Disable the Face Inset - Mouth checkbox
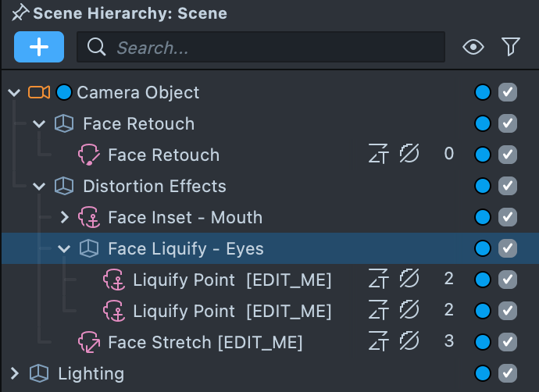The height and width of the screenshot is (392, 539). pos(508,217)
